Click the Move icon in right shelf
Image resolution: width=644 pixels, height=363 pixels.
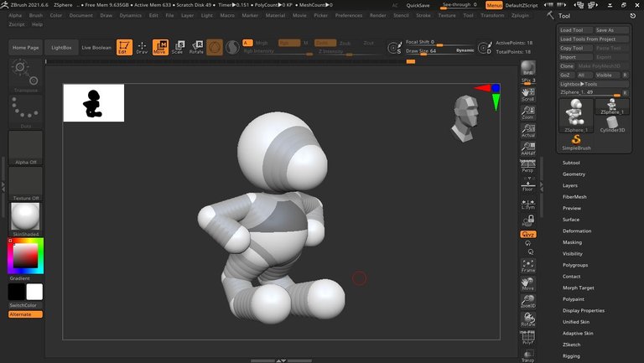(x=527, y=283)
